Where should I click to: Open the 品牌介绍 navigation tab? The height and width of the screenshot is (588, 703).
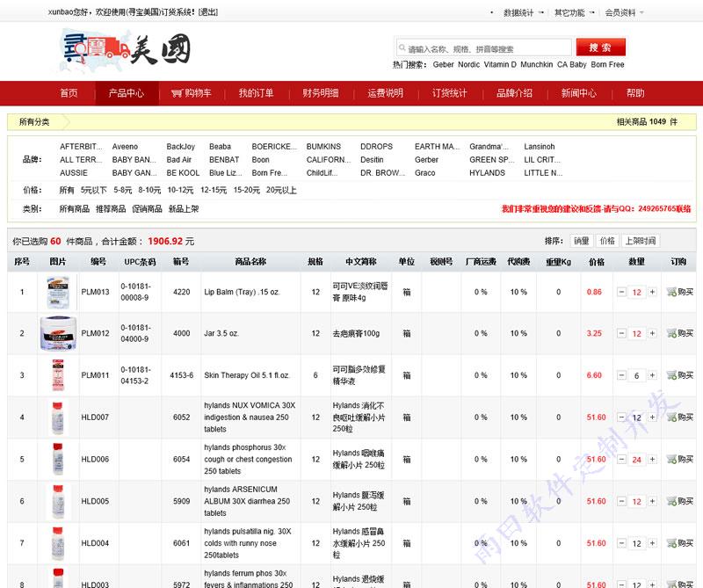click(514, 93)
